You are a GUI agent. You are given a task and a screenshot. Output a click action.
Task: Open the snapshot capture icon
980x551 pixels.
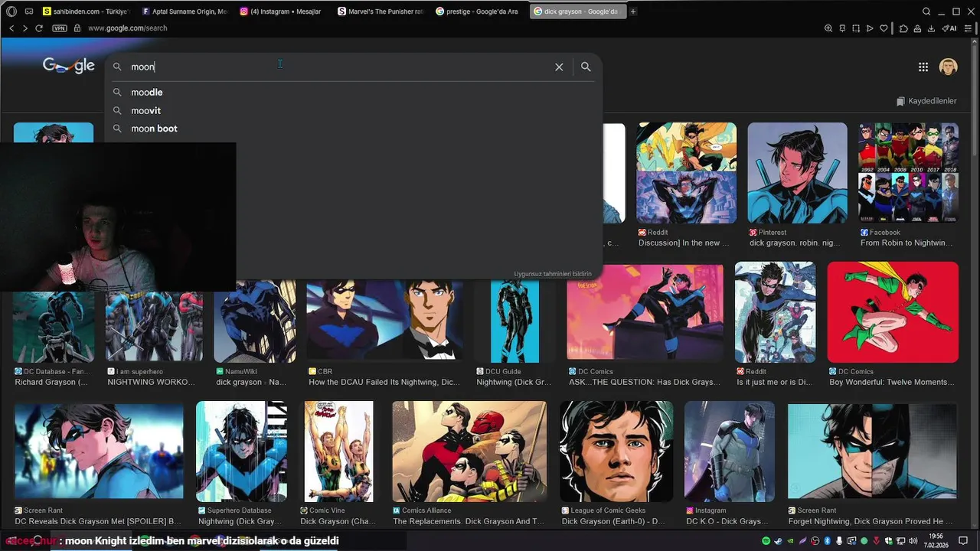pos(856,28)
